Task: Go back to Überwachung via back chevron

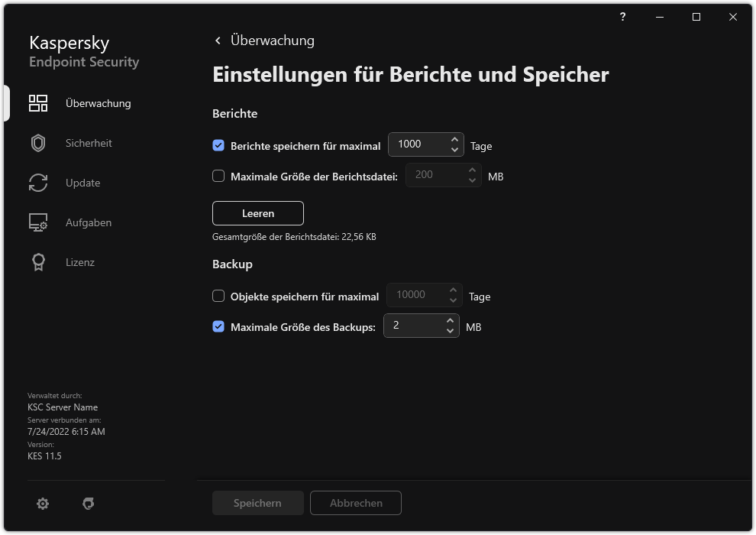Action: [x=217, y=40]
